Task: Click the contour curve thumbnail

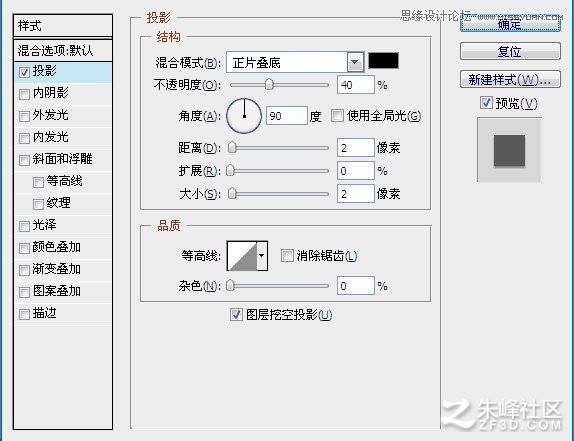Action: (x=242, y=255)
